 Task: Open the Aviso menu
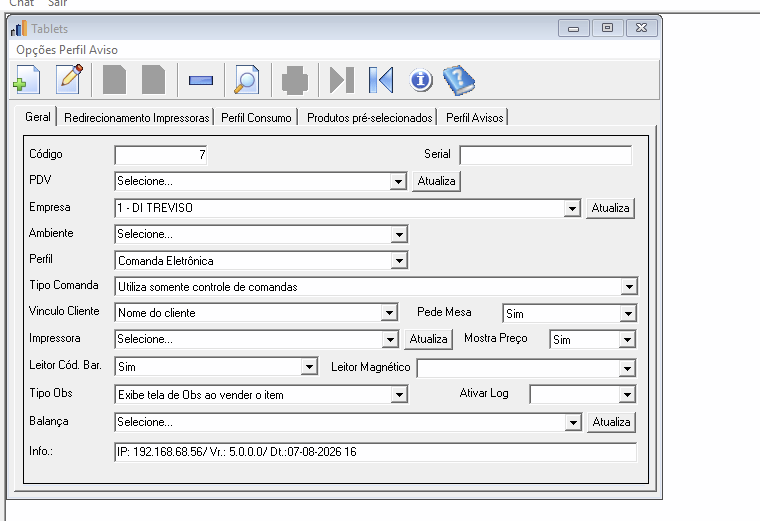pyautogui.click(x=103, y=50)
